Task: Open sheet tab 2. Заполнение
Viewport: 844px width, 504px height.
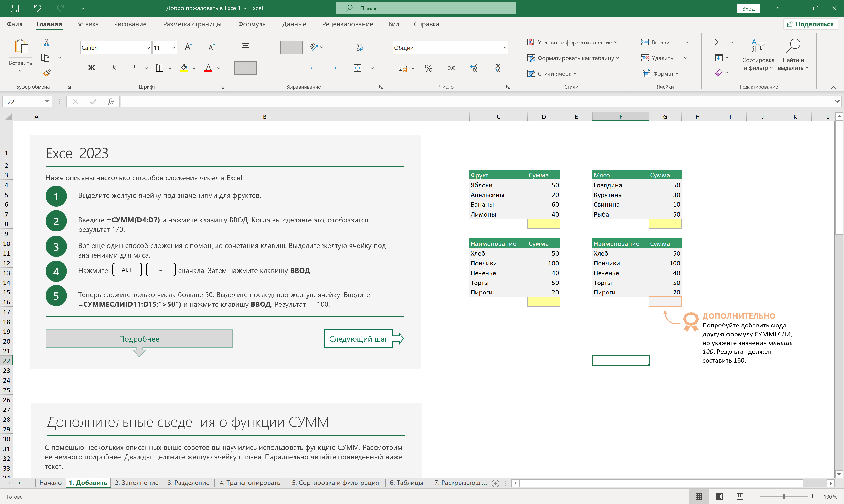Action: 136,483
